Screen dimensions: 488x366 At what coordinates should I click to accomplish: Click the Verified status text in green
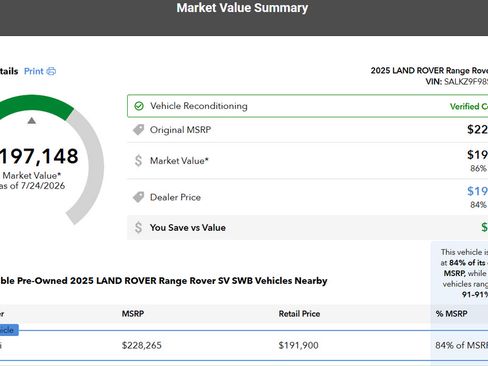point(469,106)
